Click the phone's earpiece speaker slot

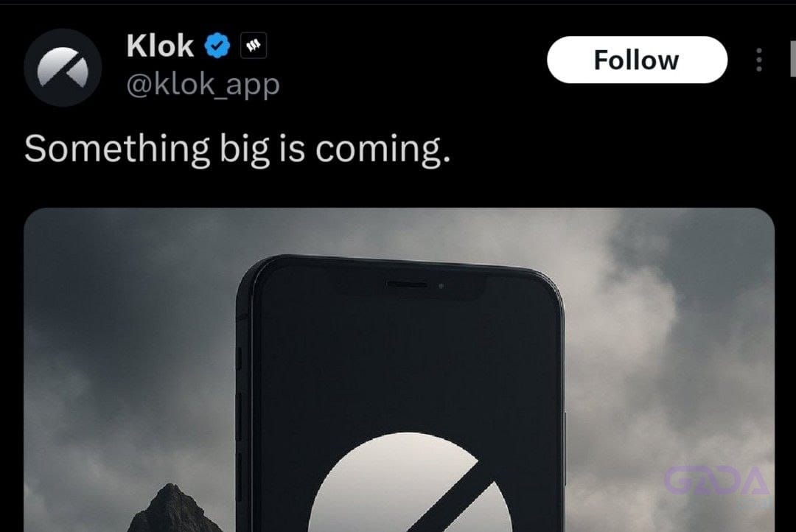[x=407, y=284]
